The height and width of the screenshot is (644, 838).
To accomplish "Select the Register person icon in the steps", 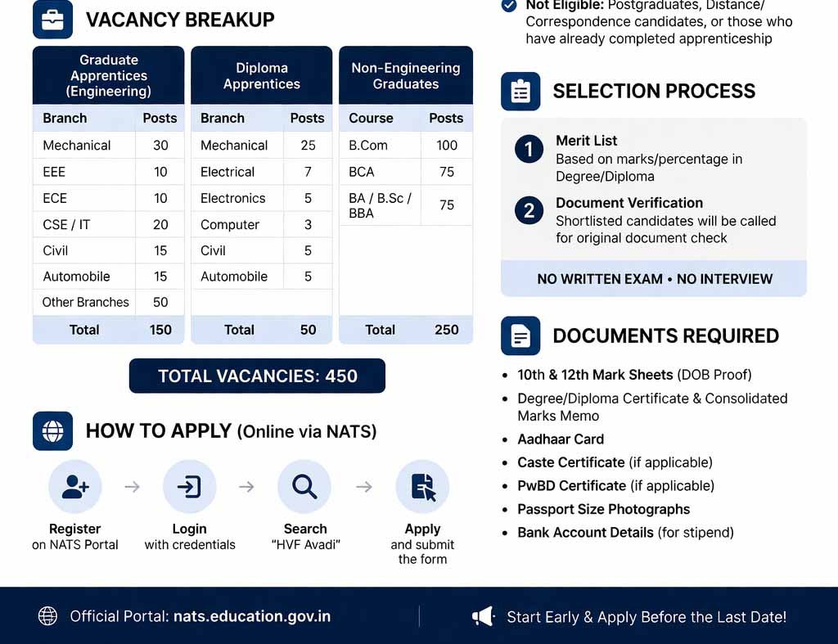I will [x=74, y=486].
